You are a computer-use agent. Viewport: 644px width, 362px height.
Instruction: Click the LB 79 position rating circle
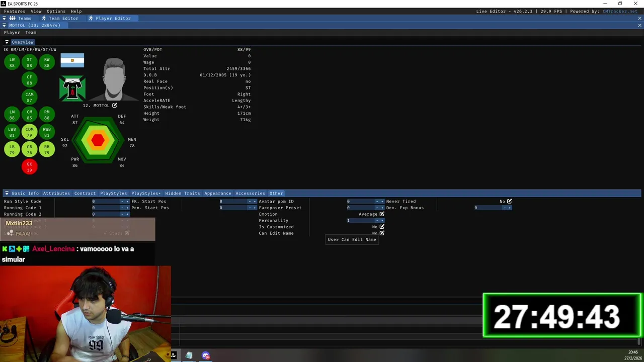click(12, 149)
